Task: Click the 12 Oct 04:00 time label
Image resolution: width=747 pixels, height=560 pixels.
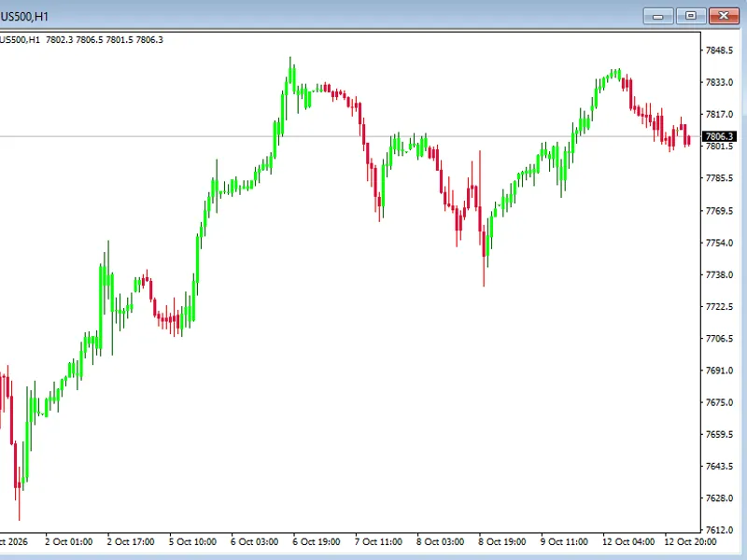Action: click(628, 542)
